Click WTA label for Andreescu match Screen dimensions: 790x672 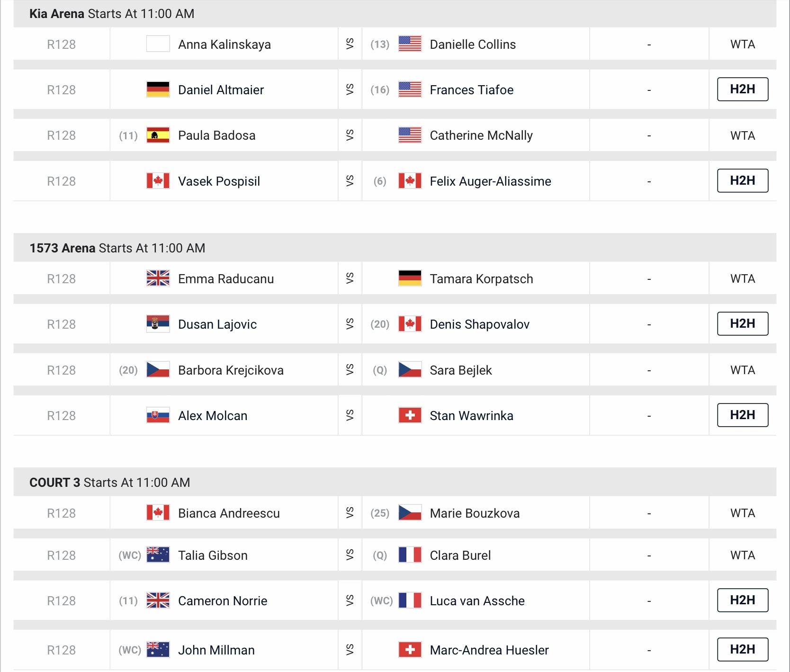tap(742, 513)
